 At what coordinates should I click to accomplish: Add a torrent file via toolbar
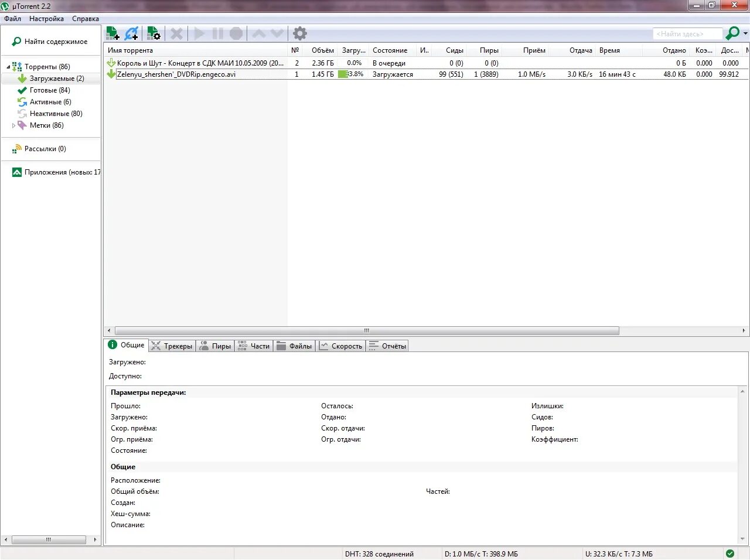(112, 33)
